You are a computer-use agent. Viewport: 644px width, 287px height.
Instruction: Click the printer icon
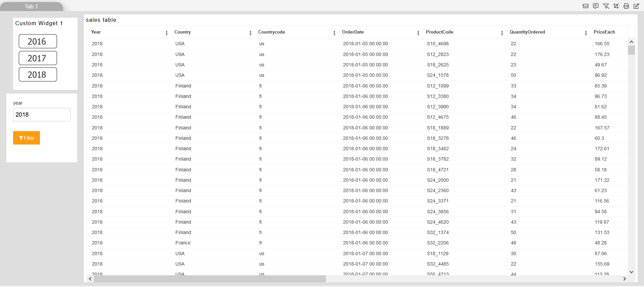(626, 6)
